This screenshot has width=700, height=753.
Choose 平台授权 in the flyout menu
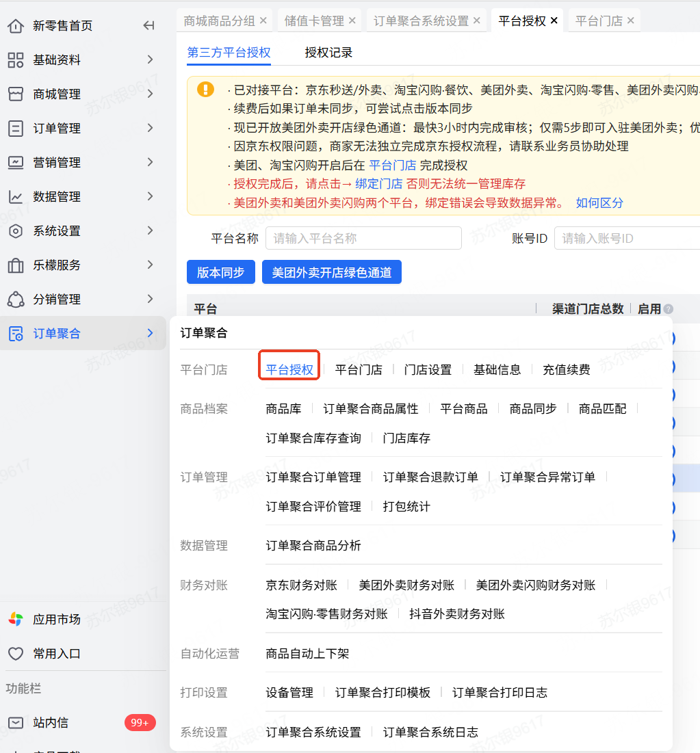point(289,370)
